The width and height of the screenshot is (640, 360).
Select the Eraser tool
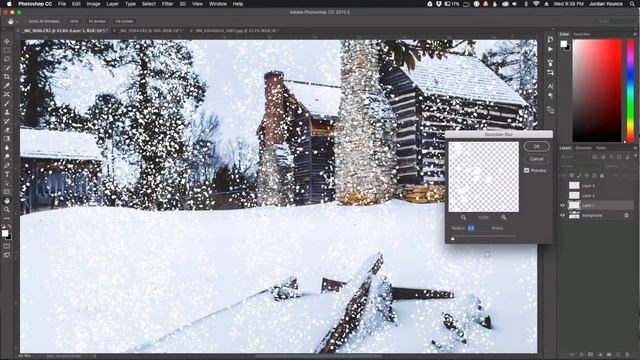[x=7, y=130]
